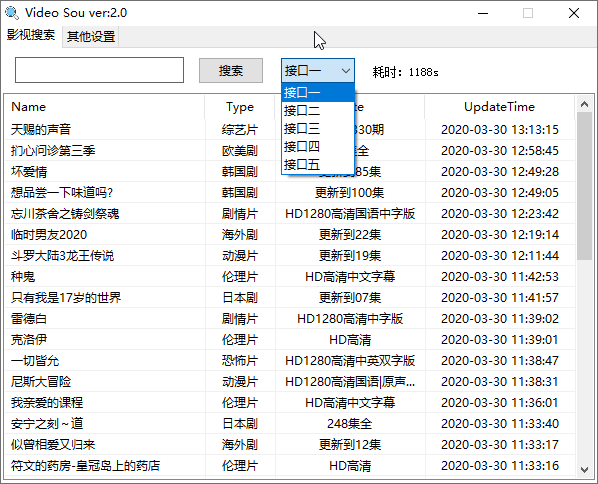The image size is (598, 484).
Task: Click the timestamp 2020-03-30 12:58:45
Action: (x=500, y=151)
